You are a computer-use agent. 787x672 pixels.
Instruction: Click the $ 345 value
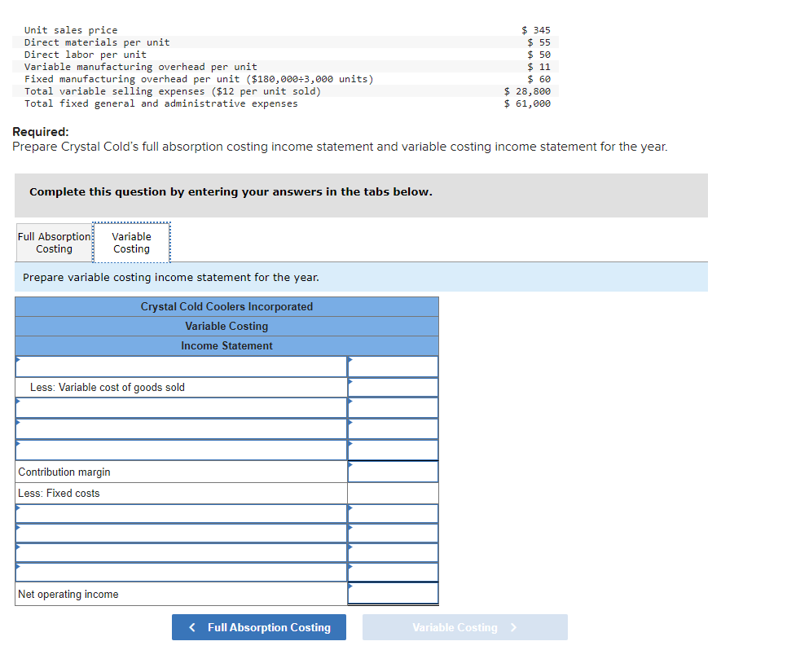click(x=536, y=30)
